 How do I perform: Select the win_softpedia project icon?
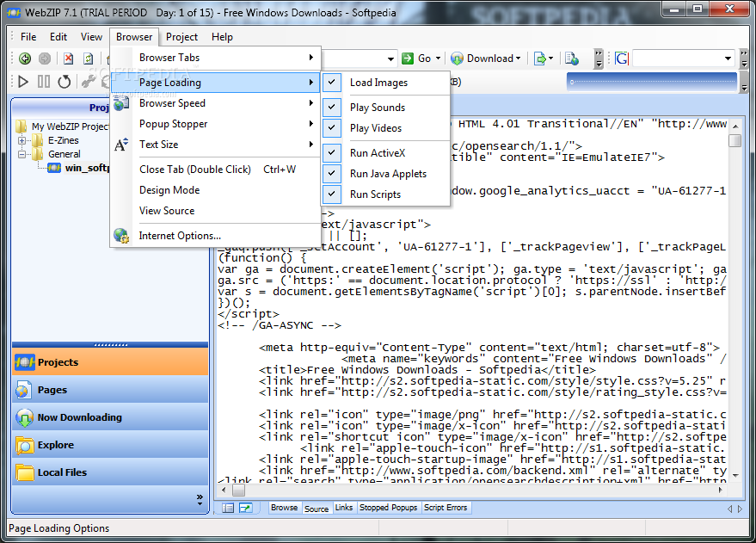[x=54, y=168]
